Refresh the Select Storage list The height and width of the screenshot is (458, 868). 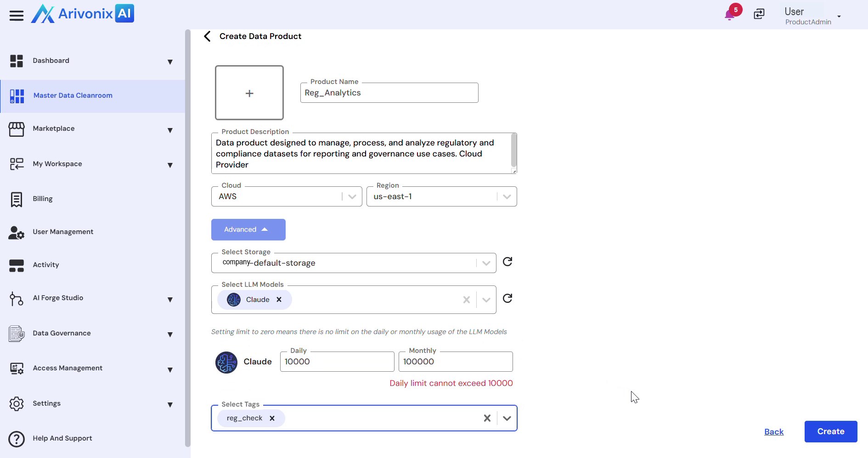(507, 262)
